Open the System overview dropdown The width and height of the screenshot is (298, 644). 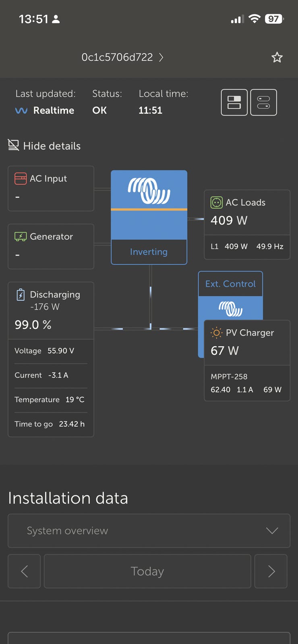click(149, 530)
